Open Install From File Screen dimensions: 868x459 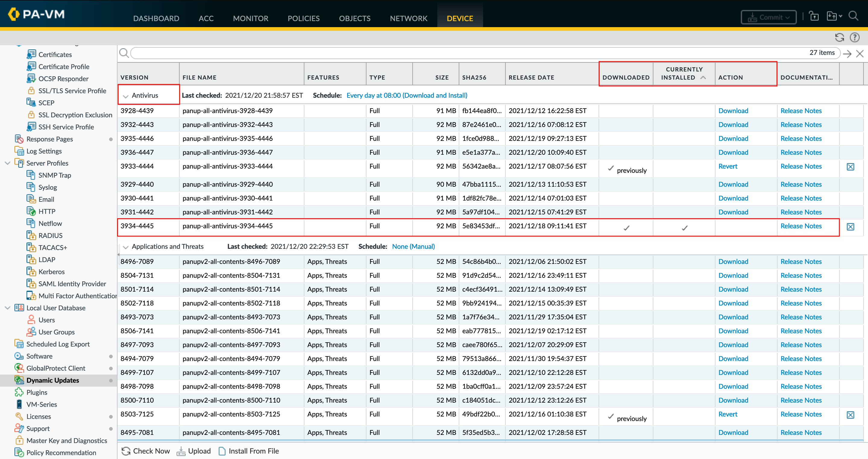click(x=249, y=451)
